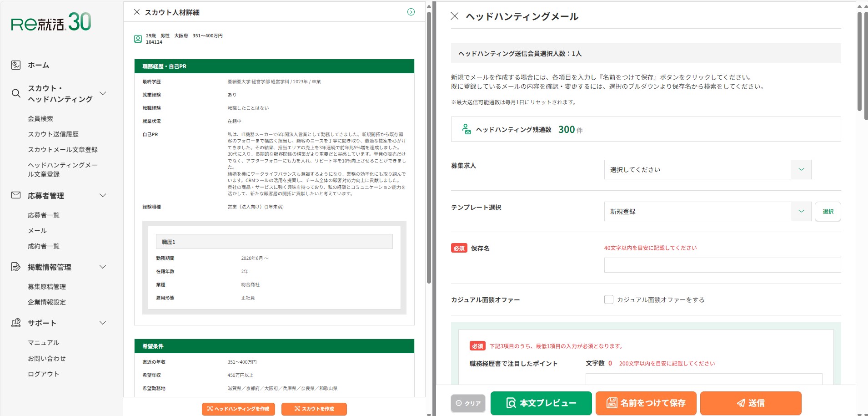The width and height of the screenshot is (868, 416).
Task: Click the headhunting mail panel vertical scrollbar
Action: [x=859, y=61]
